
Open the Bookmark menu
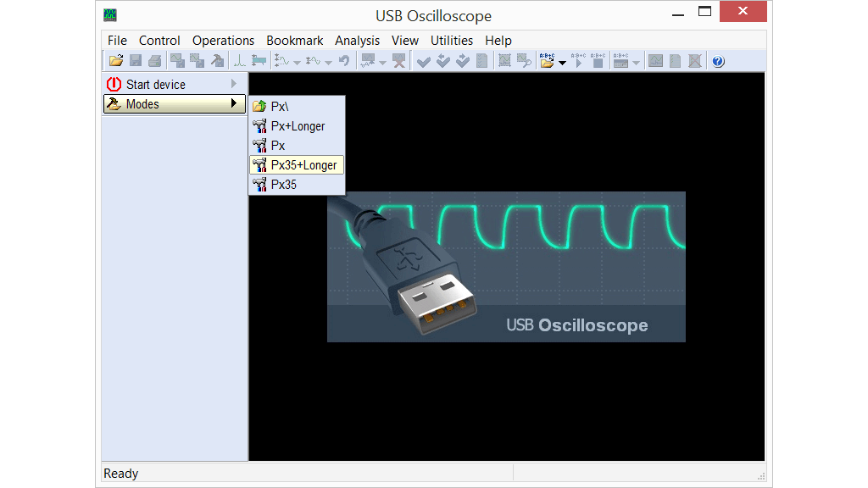tap(294, 41)
